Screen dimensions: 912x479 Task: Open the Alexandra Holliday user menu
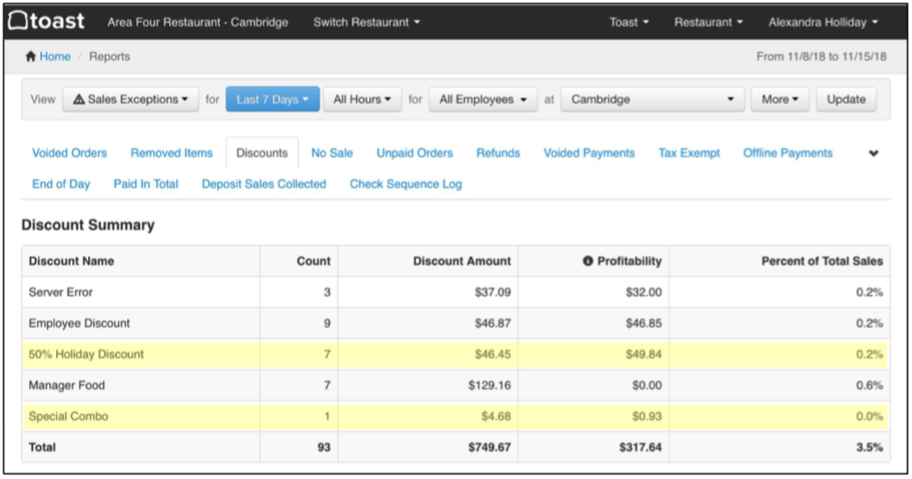[x=823, y=22]
